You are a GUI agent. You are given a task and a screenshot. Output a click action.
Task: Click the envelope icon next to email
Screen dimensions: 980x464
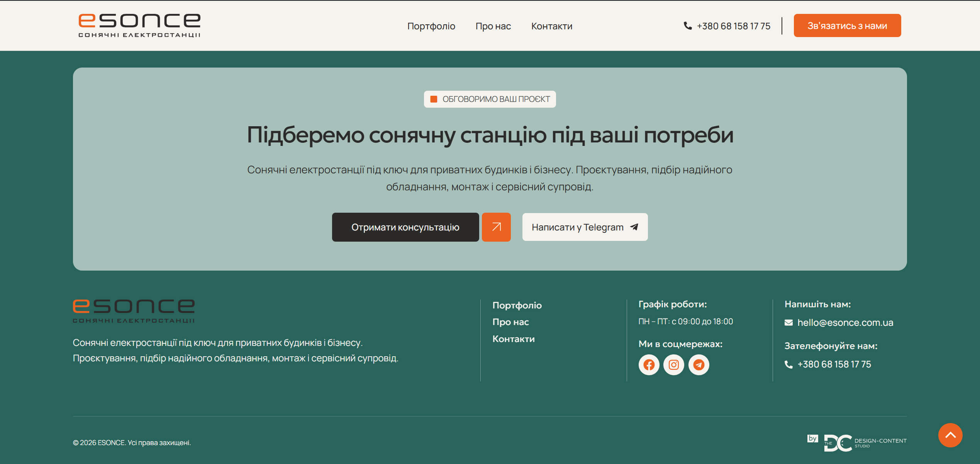pos(788,323)
